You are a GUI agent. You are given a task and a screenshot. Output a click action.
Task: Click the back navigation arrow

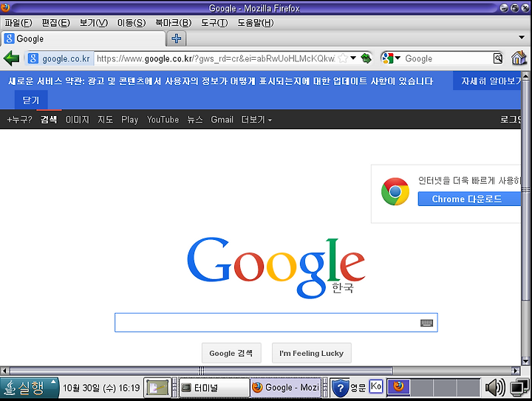(12, 58)
